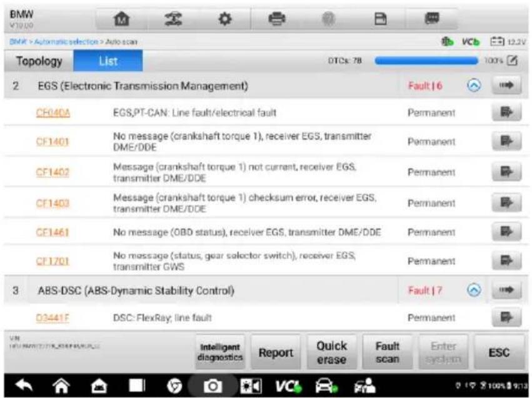Screen dimensions: 532x398
Task: Open fault code CF1701 link
Action: tap(53, 261)
